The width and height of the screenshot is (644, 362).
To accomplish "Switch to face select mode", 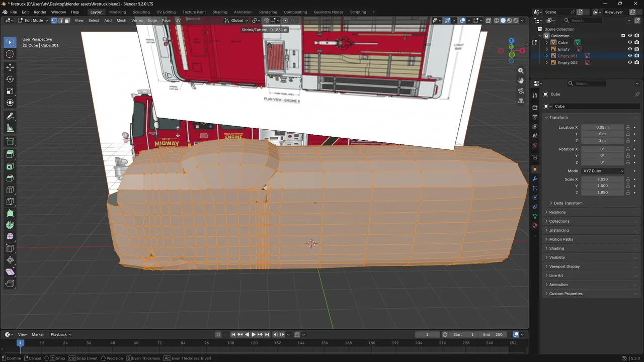I will [67, 21].
